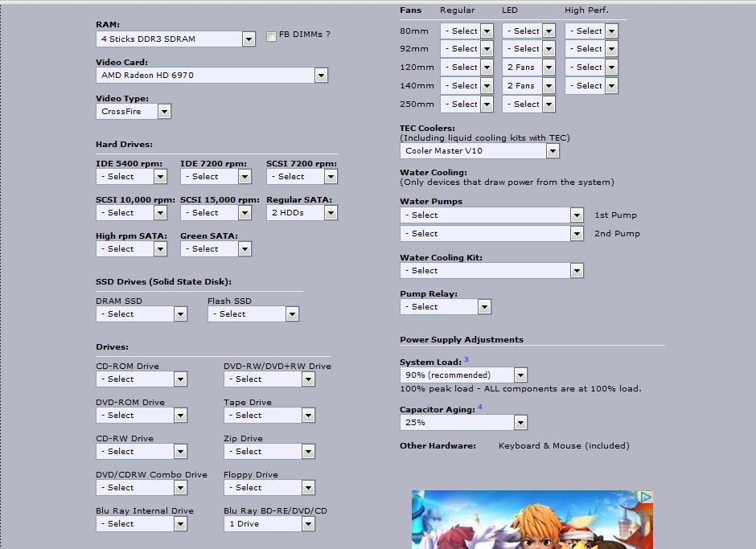This screenshot has height=549, width=756.
Task: Open the Water Cooling Kit dropdown
Action: pos(491,270)
